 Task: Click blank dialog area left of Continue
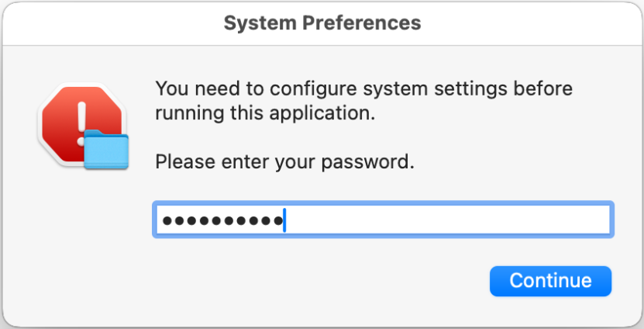click(x=310, y=280)
